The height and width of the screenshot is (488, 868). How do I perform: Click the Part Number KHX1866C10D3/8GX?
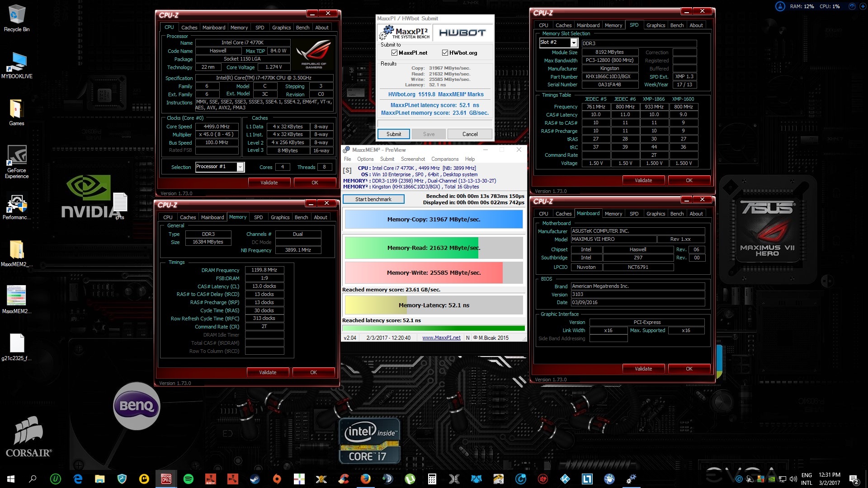pos(609,77)
